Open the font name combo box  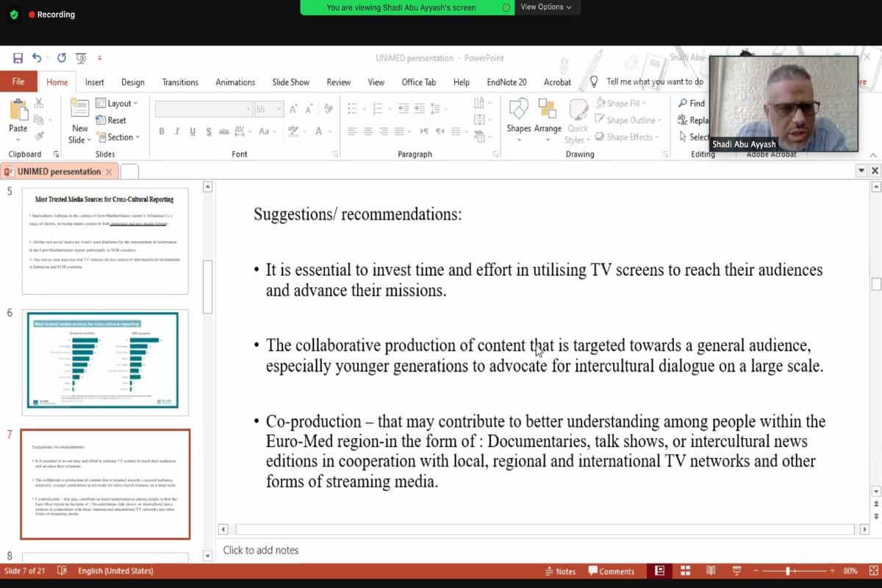[x=204, y=110]
